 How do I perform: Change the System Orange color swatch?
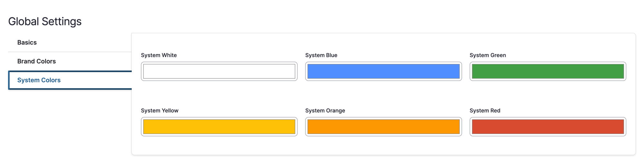384,127
